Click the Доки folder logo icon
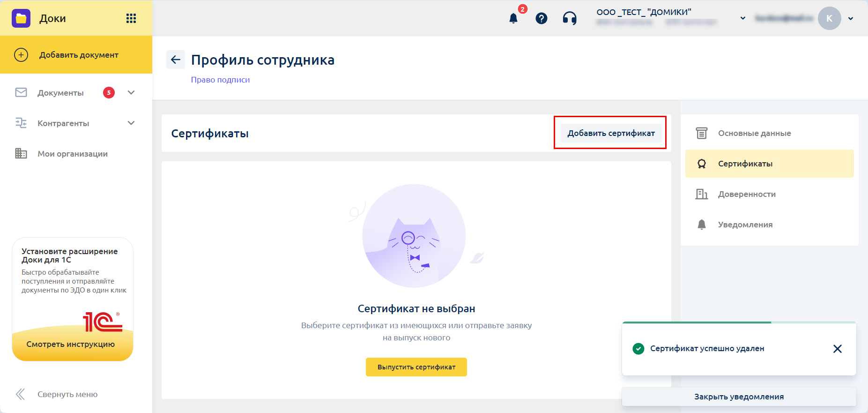The height and width of the screenshot is (413, 868). click(21, 18)
